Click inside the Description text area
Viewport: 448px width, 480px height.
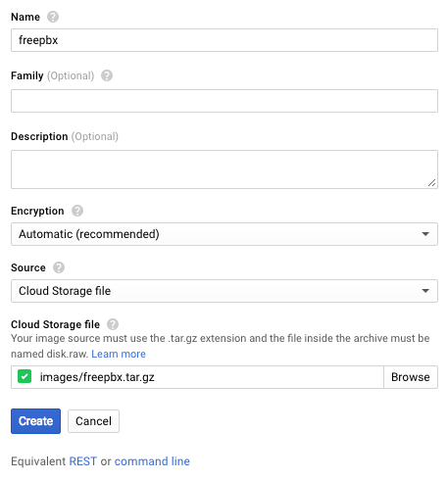(x=224, y=169)
